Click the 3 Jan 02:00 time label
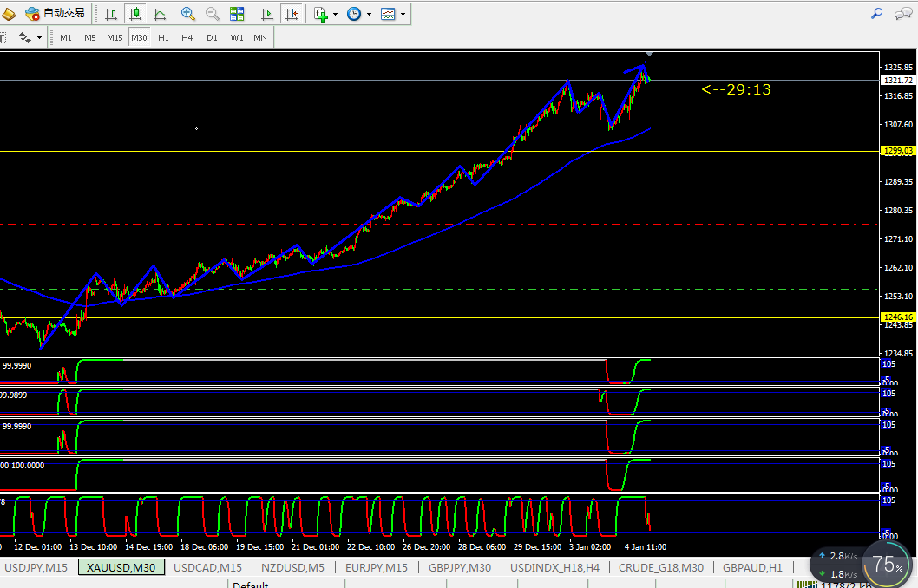 [x=590, y=547]
